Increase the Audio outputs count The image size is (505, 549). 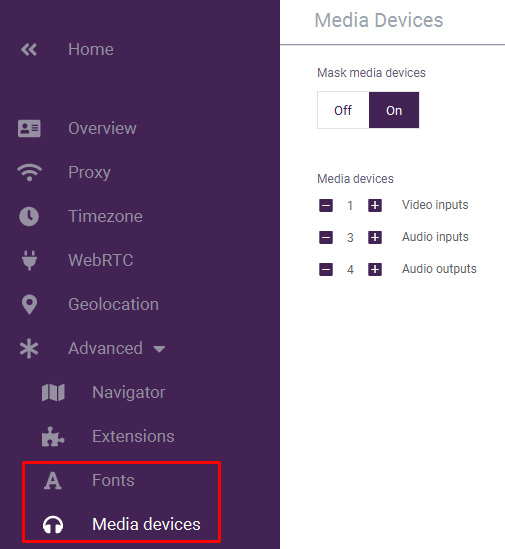(375, 270)
